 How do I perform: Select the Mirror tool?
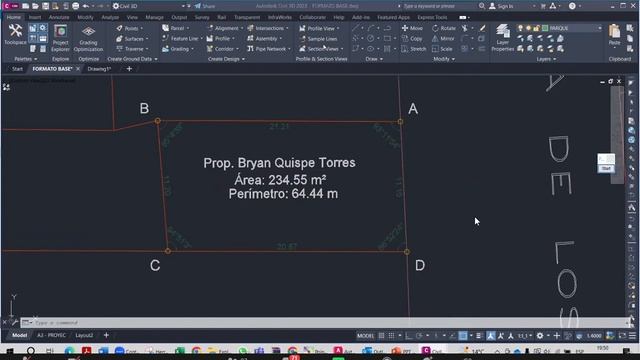[443, 38]
